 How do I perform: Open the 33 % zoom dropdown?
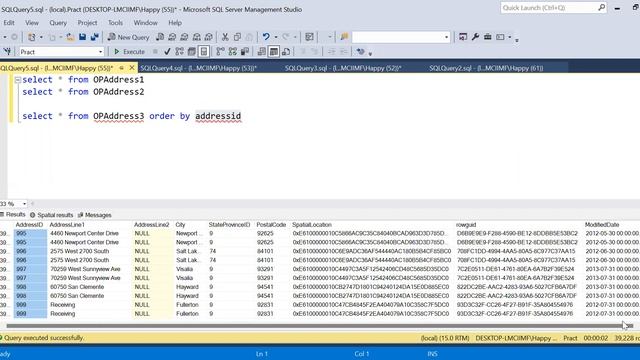point(24,204)
